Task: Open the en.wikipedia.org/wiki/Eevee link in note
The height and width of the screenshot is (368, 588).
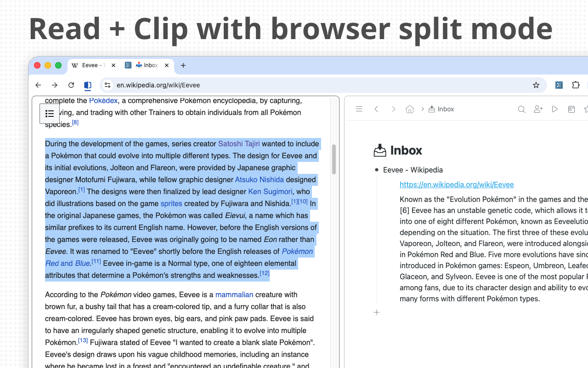Action: click(x=457, y=184)
